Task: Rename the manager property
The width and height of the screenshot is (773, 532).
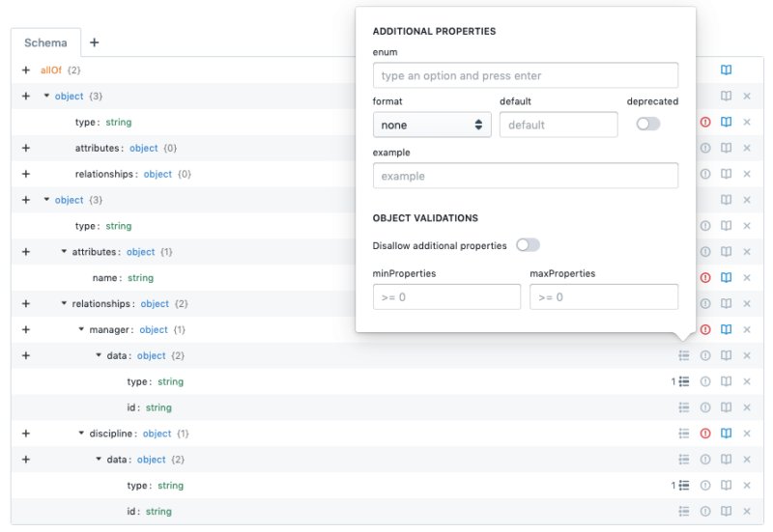Action: (109, 329)
